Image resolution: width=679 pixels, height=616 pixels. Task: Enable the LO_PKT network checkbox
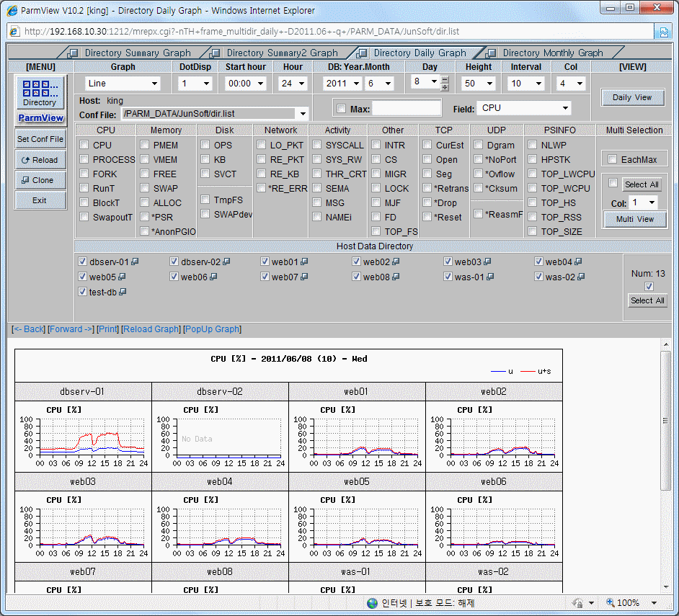[261, 145]
